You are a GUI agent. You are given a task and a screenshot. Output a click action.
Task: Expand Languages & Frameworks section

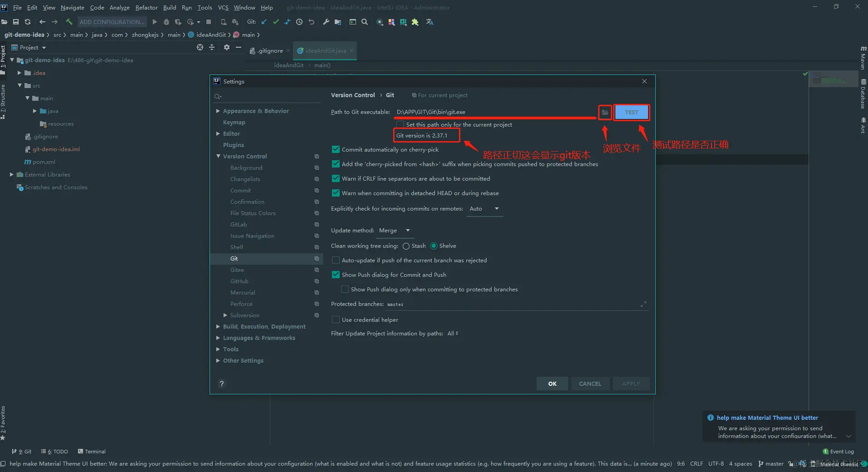[218, 338]
